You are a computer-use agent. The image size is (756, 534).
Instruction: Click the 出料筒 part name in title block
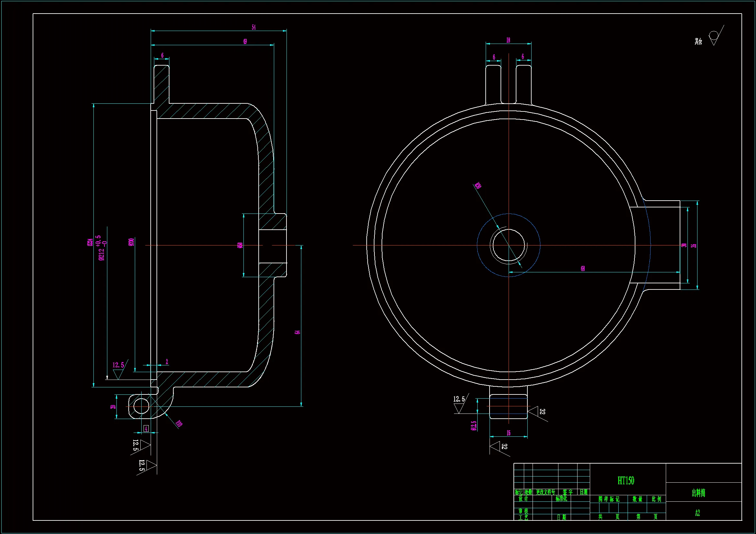pos(698,493)
